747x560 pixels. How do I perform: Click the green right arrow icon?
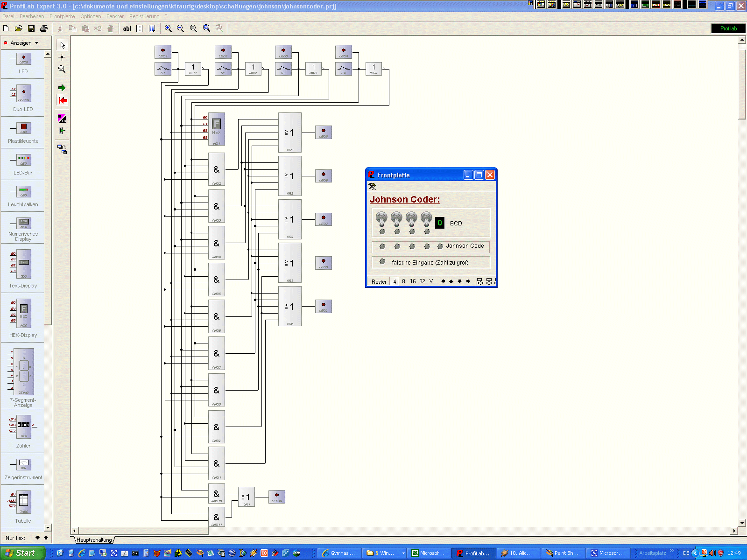pyautogui.click(x=62, y=88)
